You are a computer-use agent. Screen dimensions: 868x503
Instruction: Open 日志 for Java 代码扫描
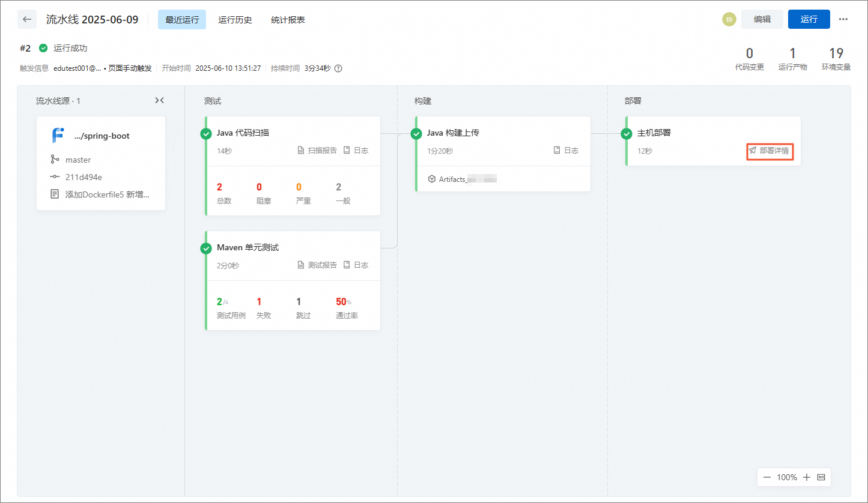[x=356, y=150]
